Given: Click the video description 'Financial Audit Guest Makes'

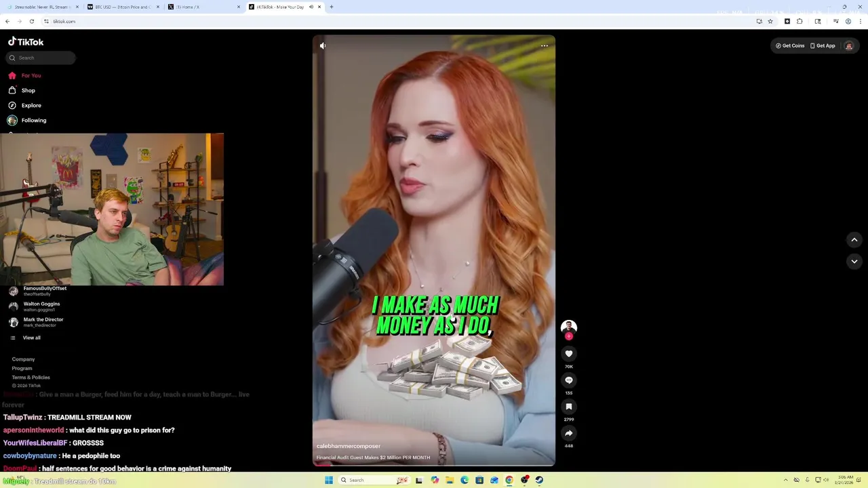Looking at the screenshot, I should [373, 457].
